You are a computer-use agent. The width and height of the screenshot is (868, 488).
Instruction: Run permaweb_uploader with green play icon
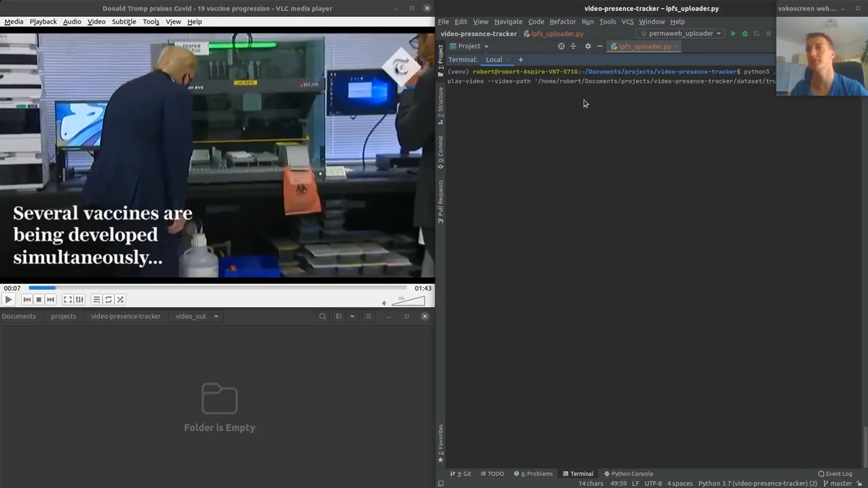coord(733,34)
